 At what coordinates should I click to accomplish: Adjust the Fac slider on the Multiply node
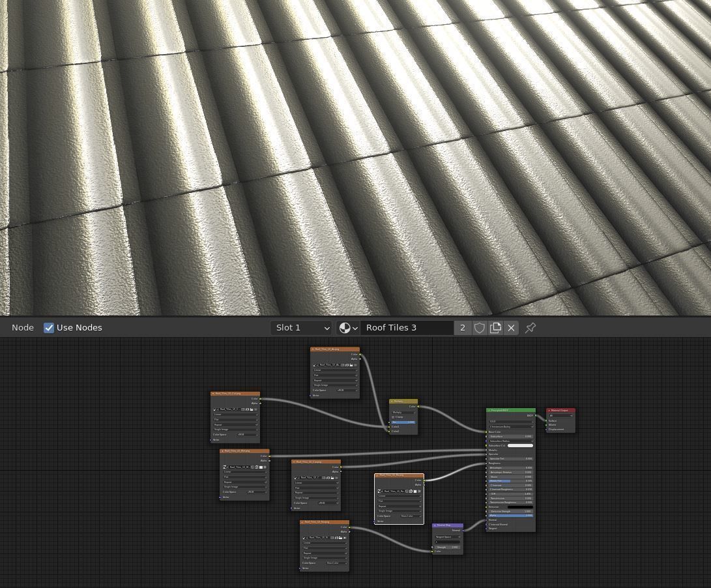(403, 422)
